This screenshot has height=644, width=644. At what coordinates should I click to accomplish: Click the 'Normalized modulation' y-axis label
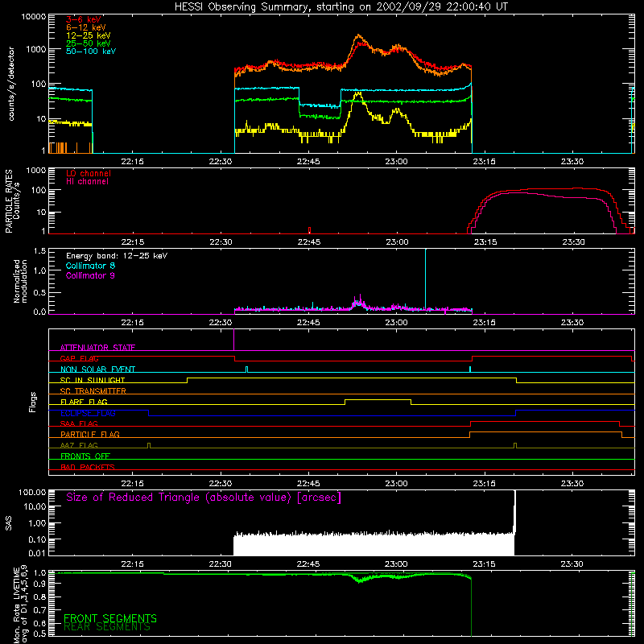point(20,281)
